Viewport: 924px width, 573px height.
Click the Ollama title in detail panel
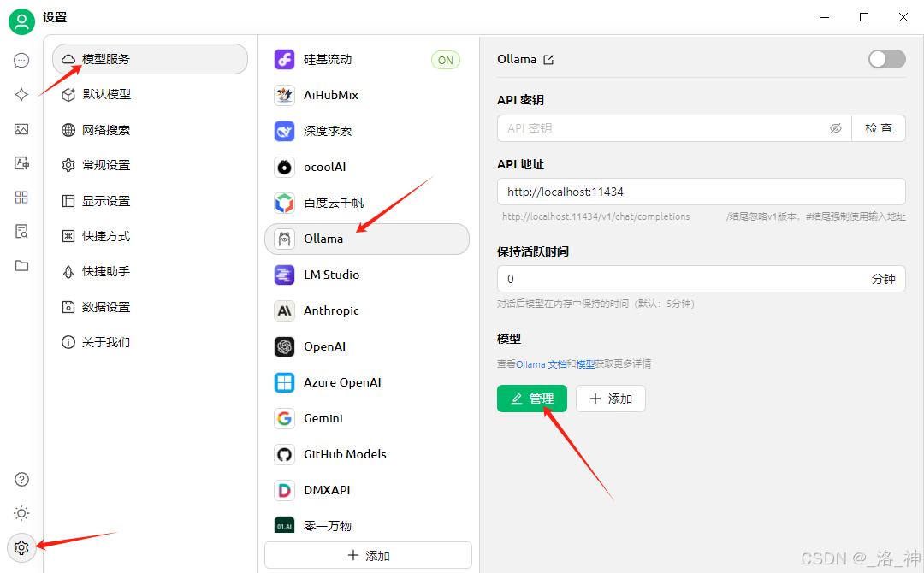point(517,60)
